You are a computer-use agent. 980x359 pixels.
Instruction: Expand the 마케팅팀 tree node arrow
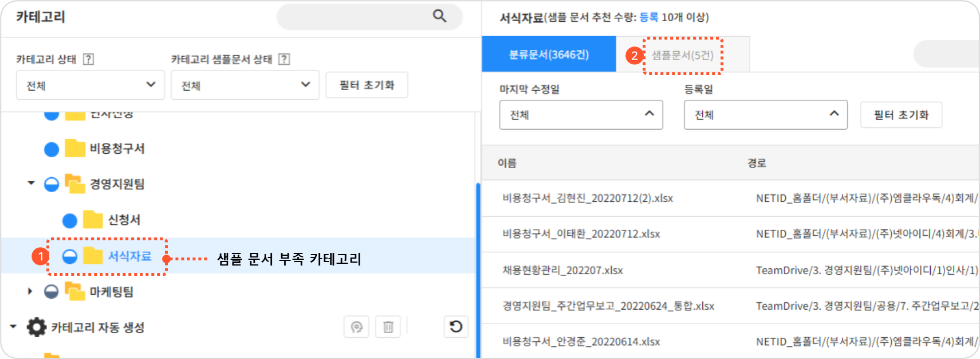tap(30, 291)
